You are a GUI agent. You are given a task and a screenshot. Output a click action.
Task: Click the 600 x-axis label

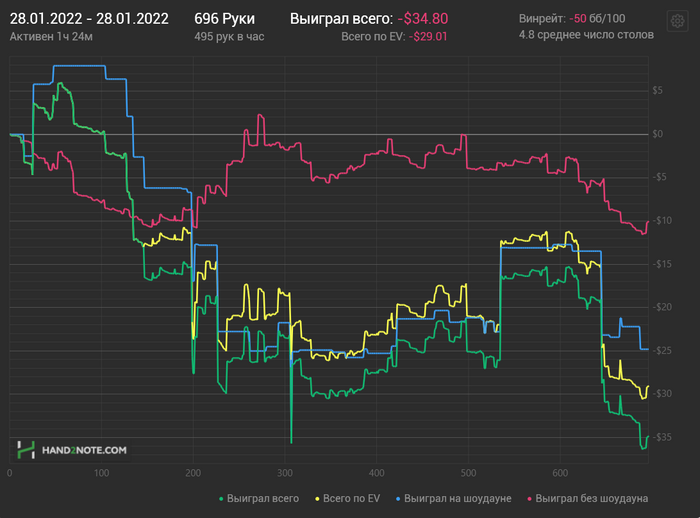[560, 473]
